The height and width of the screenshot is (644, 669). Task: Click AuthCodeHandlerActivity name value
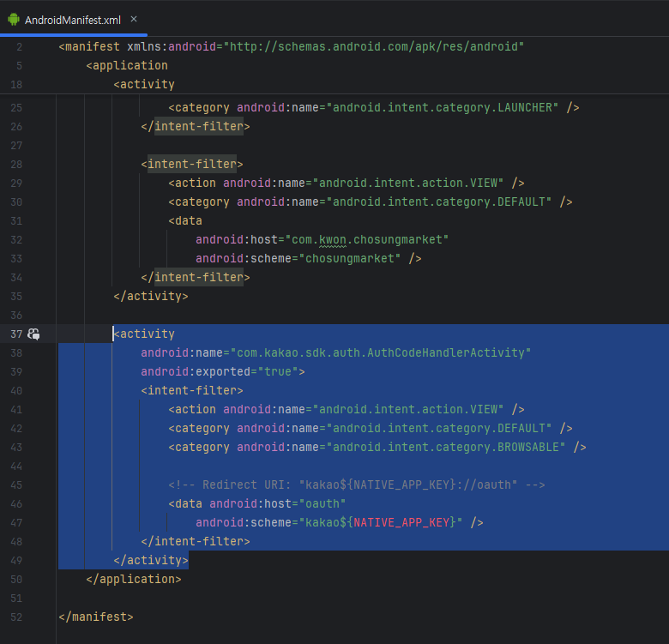381,352
